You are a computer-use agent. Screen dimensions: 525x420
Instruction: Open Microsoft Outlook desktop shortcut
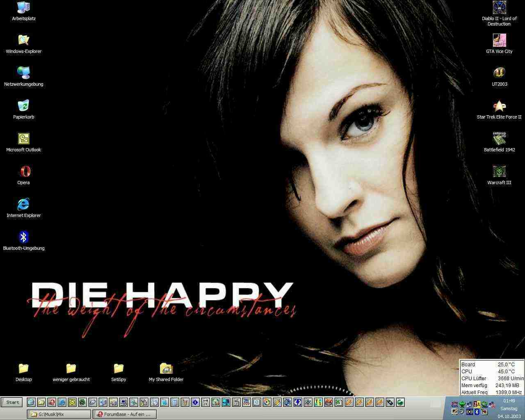point(23,142)
